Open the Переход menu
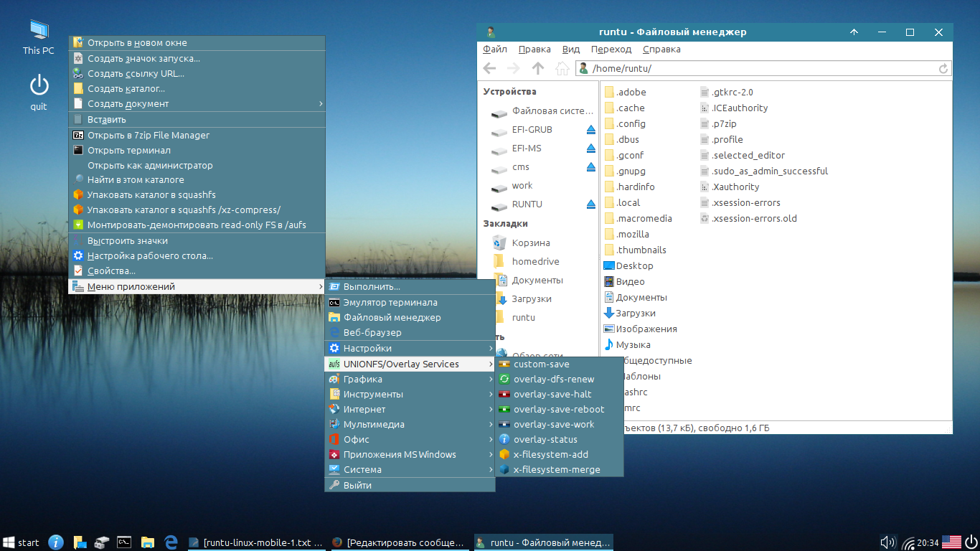This screenshot has height=551, width=980. [x=611, y=50]
